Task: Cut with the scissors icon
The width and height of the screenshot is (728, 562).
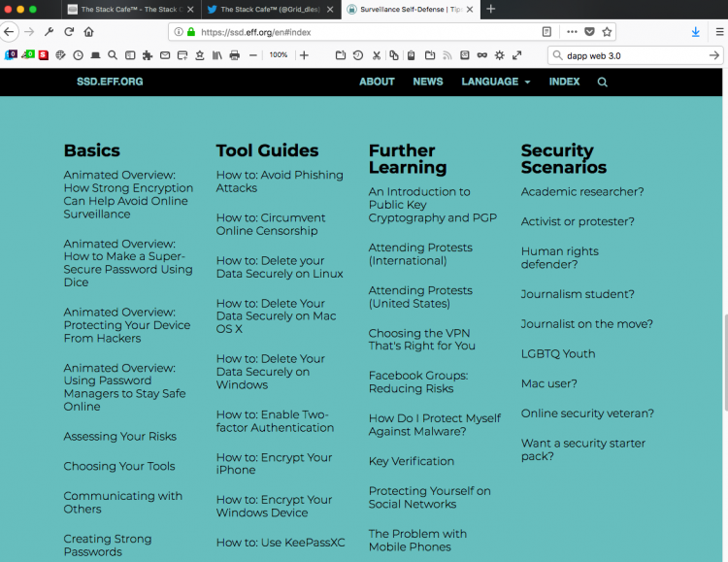Action: 376,55
